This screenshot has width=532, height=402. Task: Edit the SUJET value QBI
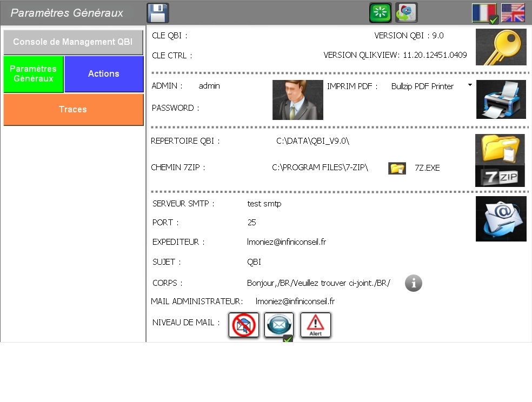pyautogui.click(x=254, y=262)
